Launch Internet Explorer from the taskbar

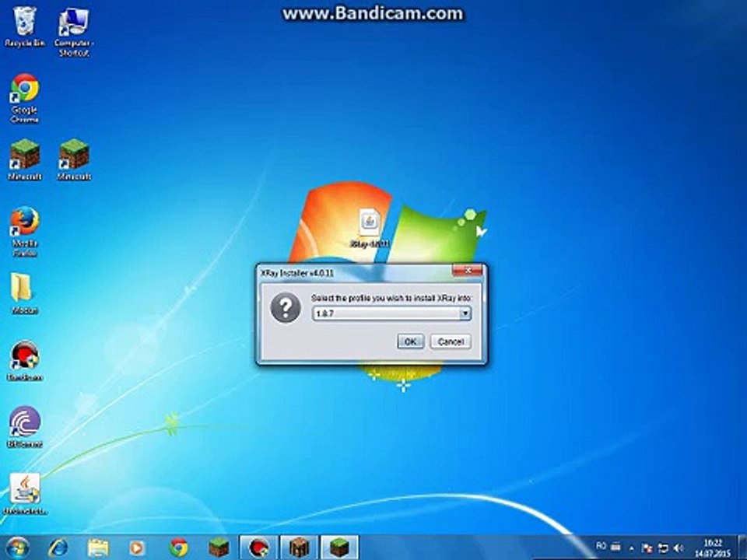(x=58, y=548)
